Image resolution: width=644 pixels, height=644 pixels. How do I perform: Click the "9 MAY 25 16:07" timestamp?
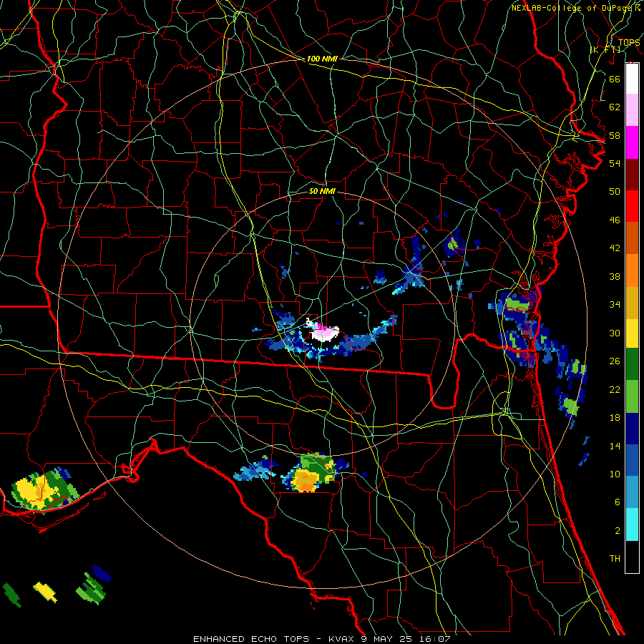[406, 639]
